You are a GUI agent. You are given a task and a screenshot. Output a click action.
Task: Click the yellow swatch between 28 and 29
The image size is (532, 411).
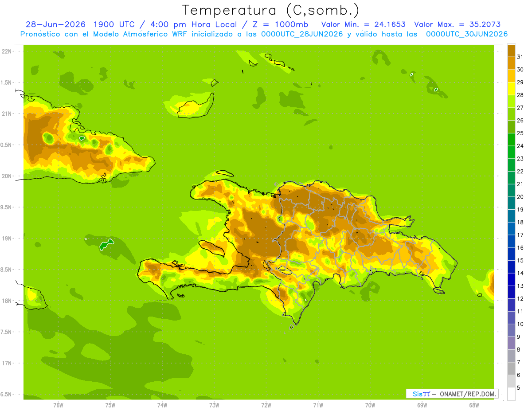tap(511, 89)
